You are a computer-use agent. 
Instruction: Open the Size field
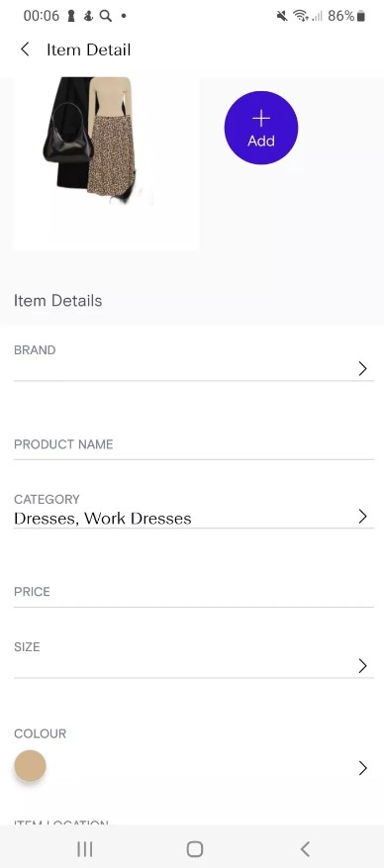tap(194, 659)
